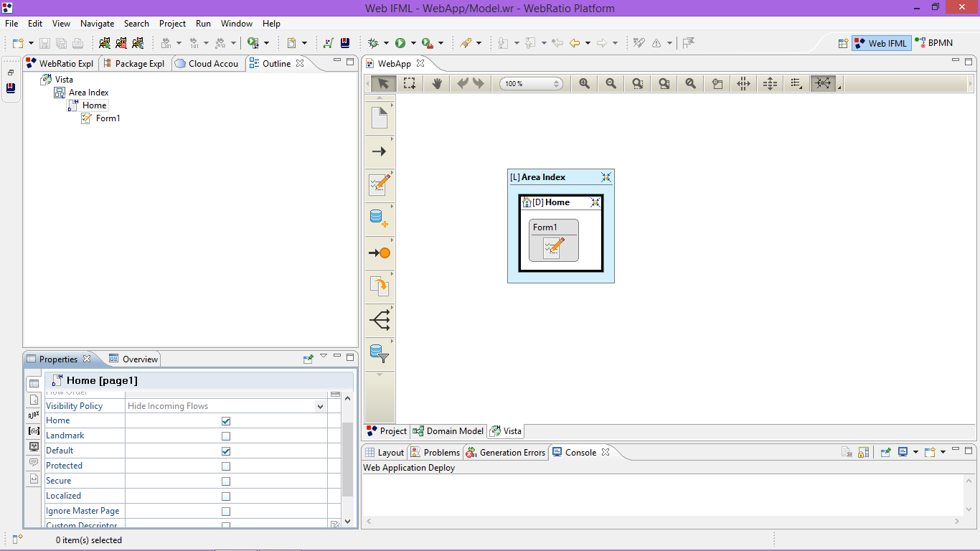Click the zoom to page icon
The image size is (980, 551).
point(664,83)
